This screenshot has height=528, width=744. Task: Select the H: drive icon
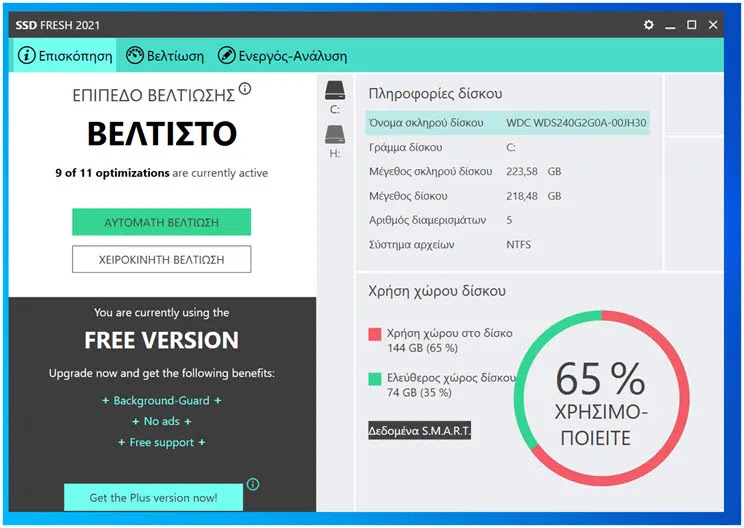335,135
